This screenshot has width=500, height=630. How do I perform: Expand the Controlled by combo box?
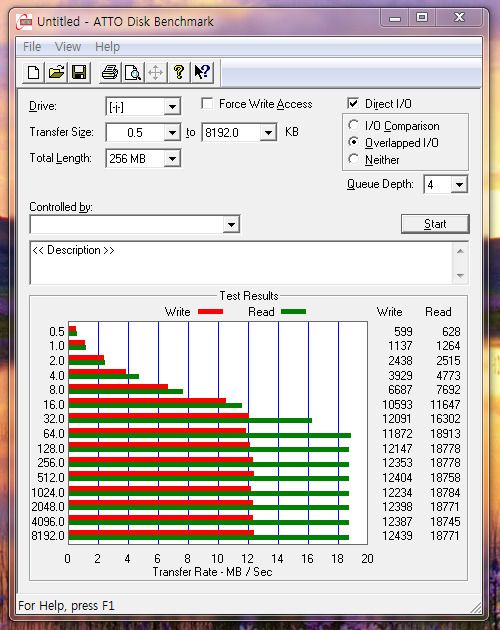pyautogui.click(x=232, y=225)
